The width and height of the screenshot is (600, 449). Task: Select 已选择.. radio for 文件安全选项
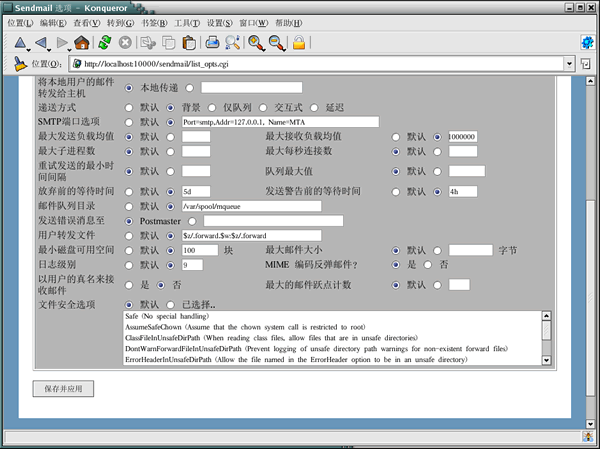coord(170,305)
